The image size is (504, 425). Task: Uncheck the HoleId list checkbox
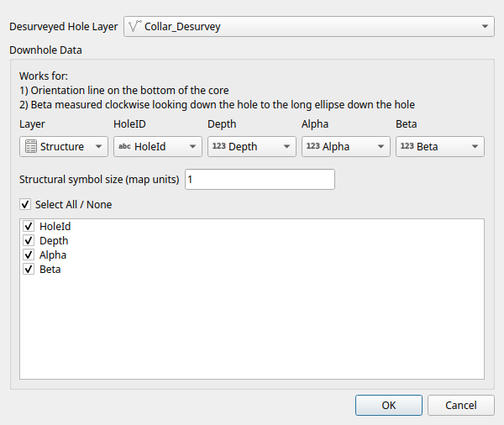click(x=29, y=226)
